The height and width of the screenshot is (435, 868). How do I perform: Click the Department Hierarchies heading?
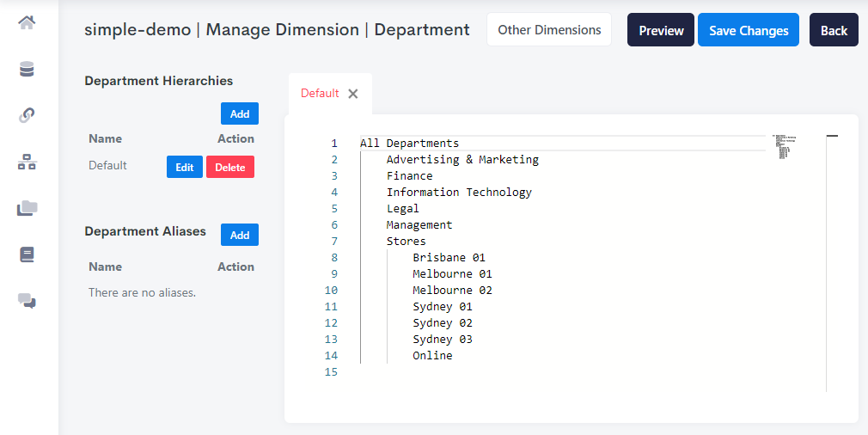pyautogui.click(x=158, y=81)
